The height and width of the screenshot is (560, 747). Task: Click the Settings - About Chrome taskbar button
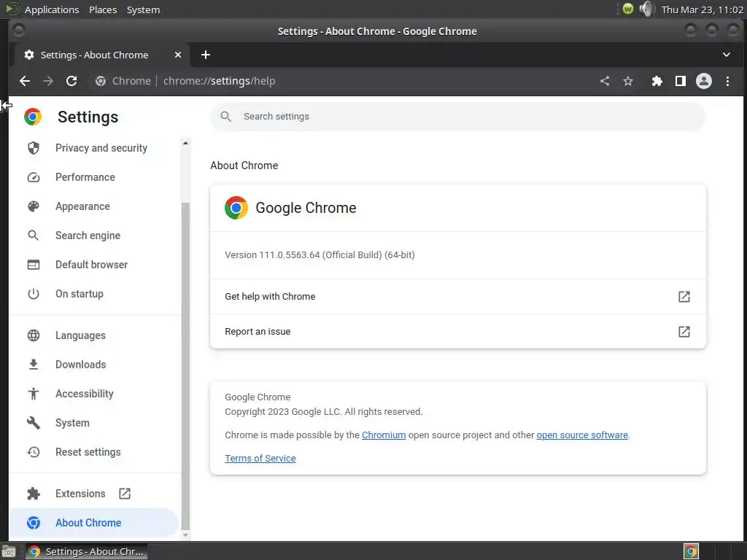tap(86, 551)
